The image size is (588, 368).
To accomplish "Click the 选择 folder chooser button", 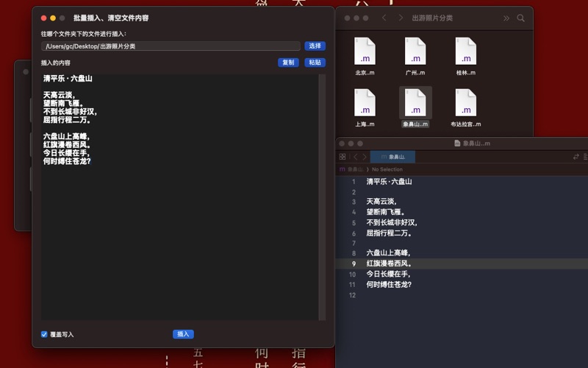I will point(315,46).
